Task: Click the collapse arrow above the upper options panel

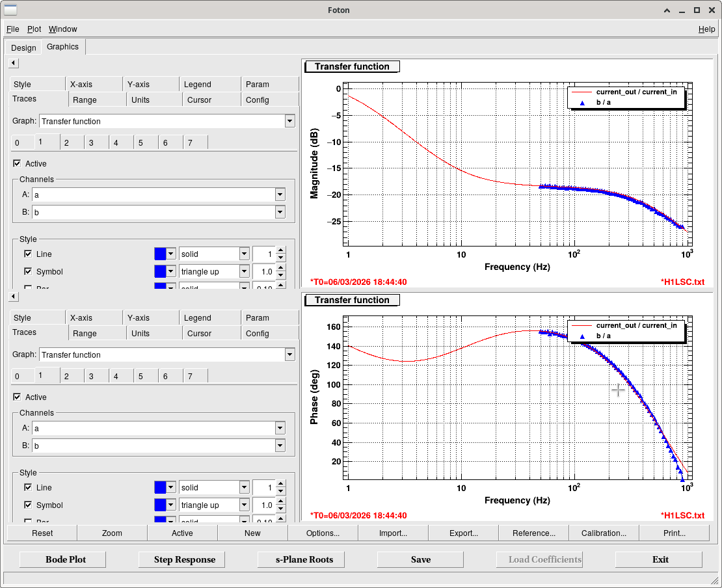Action: point(14,63)
